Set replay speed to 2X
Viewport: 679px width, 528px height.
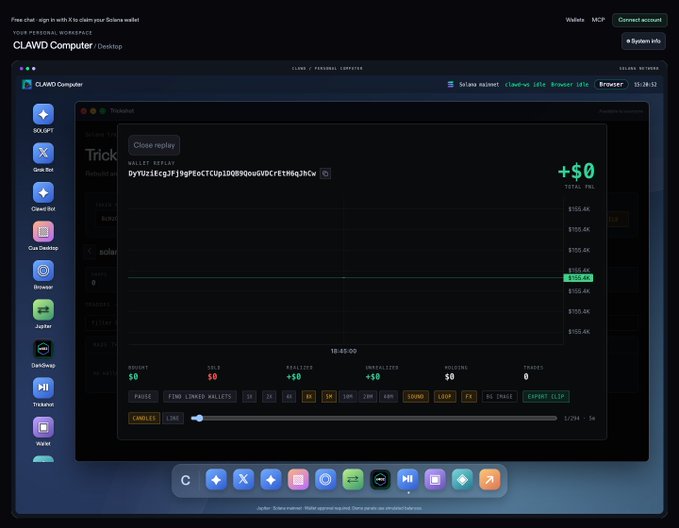tap(269, 397)
